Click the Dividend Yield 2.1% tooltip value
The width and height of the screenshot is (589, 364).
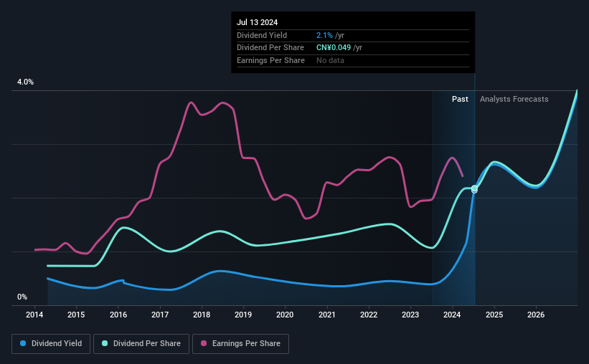(324, 35)
